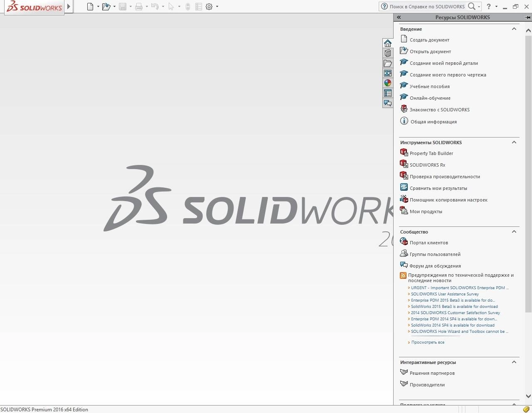Expand the Open file dropdown arrow
The width and height of the screenshot is (532, 413).
pyautogui.click(x=114, y=7)
